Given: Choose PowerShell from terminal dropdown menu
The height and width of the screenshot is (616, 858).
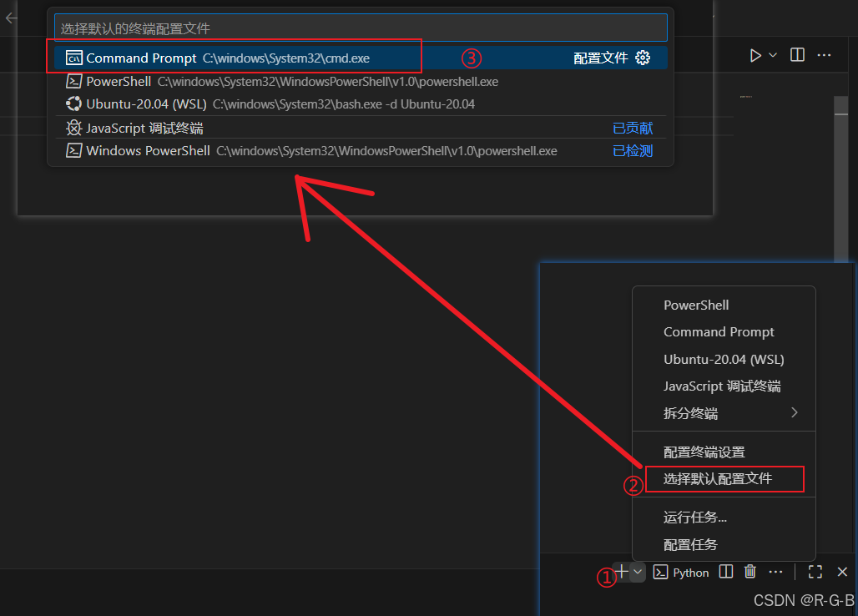Looking at the screenshot, I should 724,305.
